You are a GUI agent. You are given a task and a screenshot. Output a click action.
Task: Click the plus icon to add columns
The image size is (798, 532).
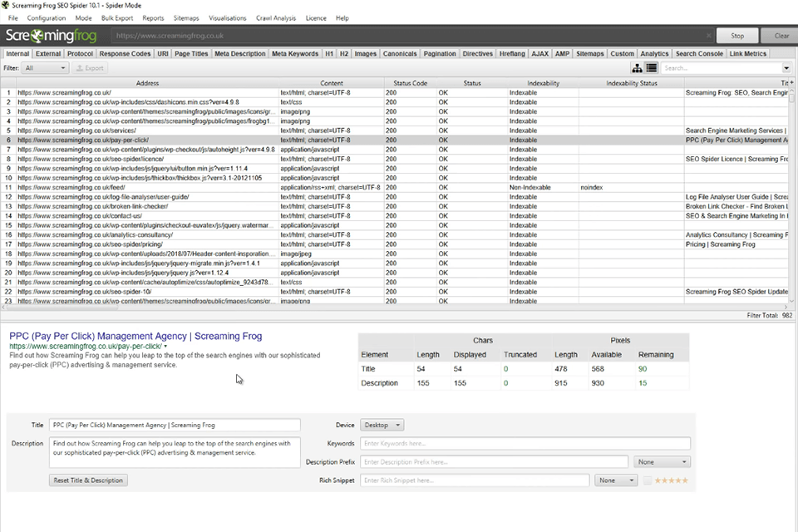[x=792, y=82]
